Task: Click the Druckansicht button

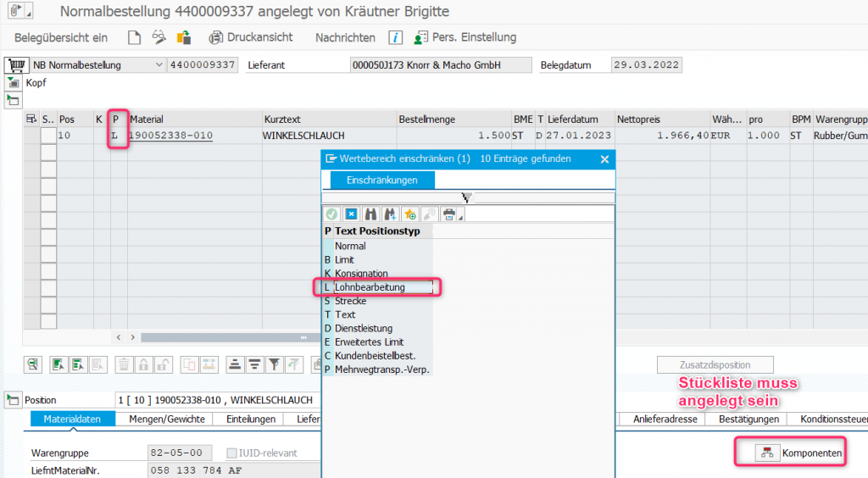Action: [252, 37]
